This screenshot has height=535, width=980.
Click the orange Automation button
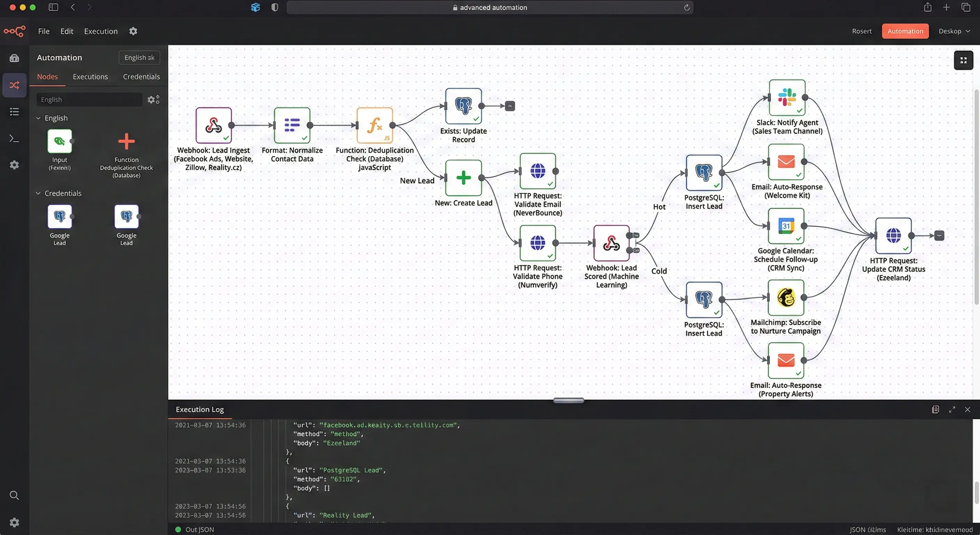[905, 31]
